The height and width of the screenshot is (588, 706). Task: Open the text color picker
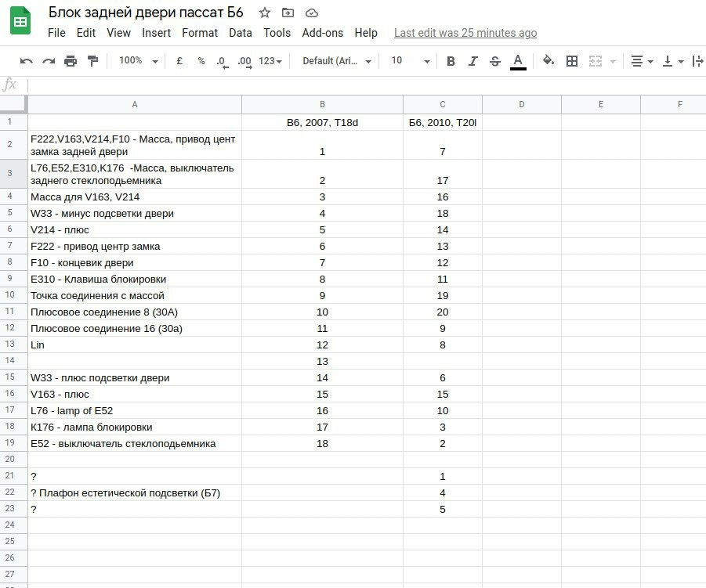(518, 62)
